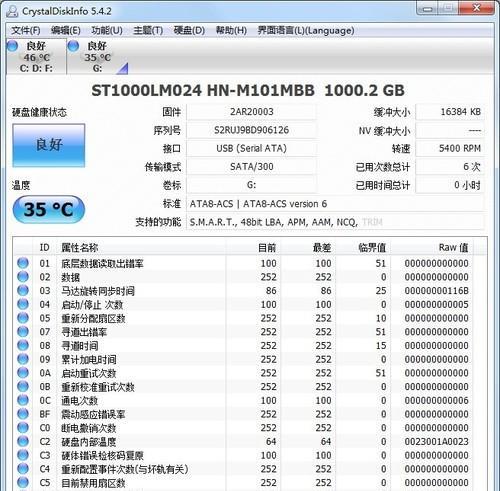Click the 马达旋转同步时间 attribute name

(x=98, y=291)
